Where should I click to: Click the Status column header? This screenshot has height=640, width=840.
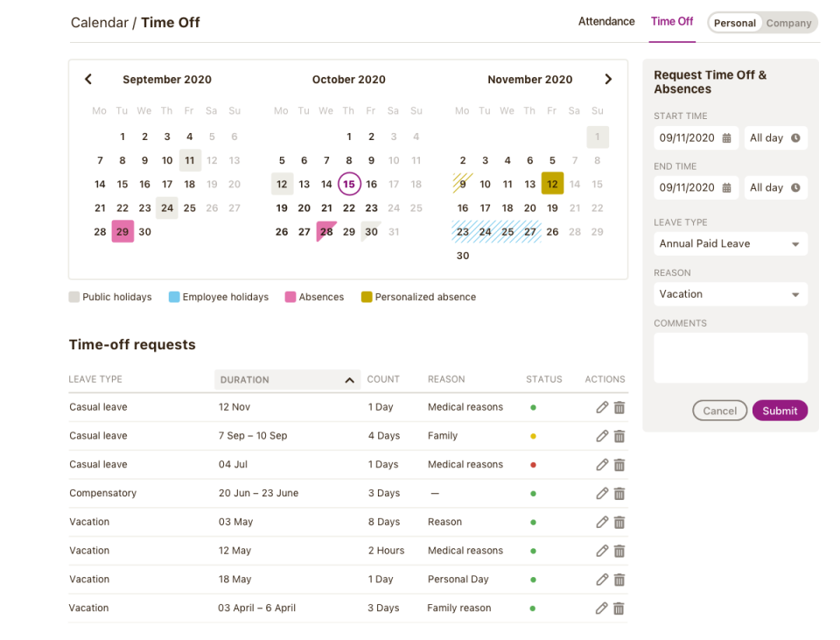(x=543, y=379)
